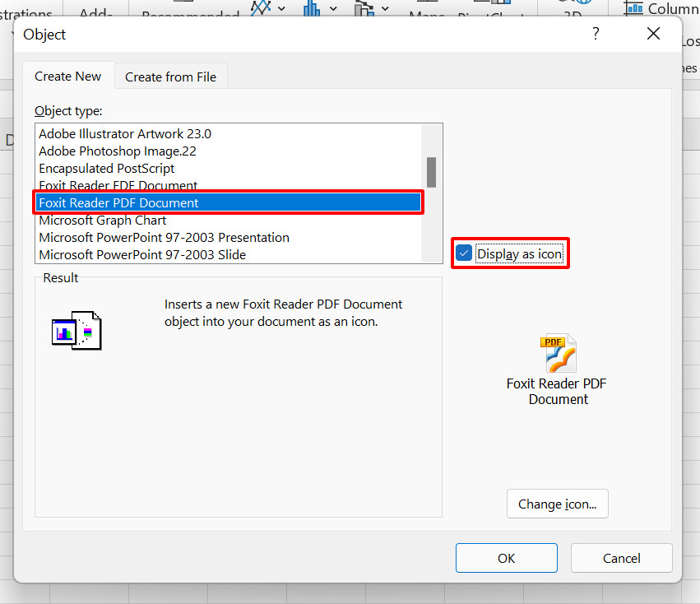
Task: Open the column chart dropdown arrow in ribbon
Action: pyautogui.click(x=333, y=8)
